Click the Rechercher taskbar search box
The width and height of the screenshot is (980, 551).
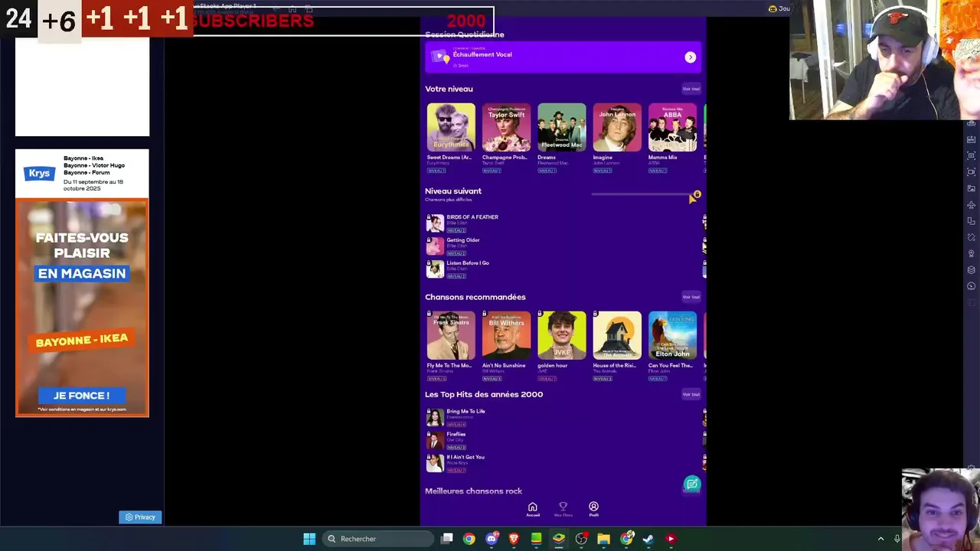tap(378, 539)
